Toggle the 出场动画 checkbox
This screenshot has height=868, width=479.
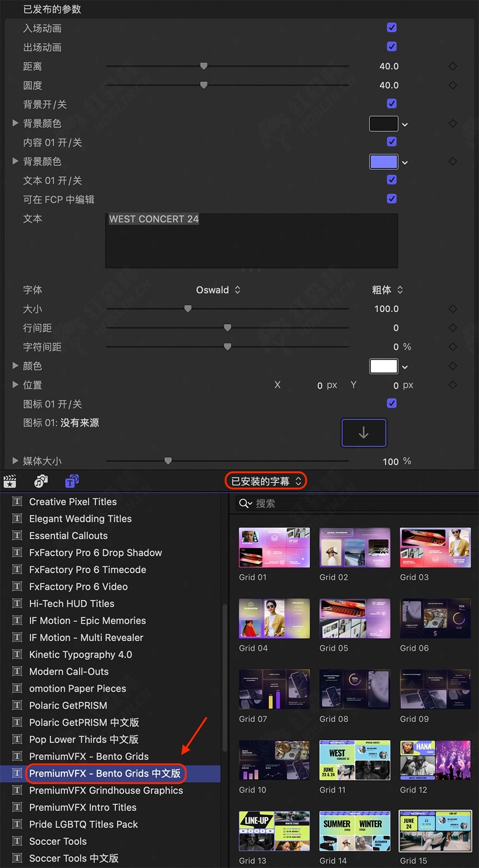tap(392, 47)
